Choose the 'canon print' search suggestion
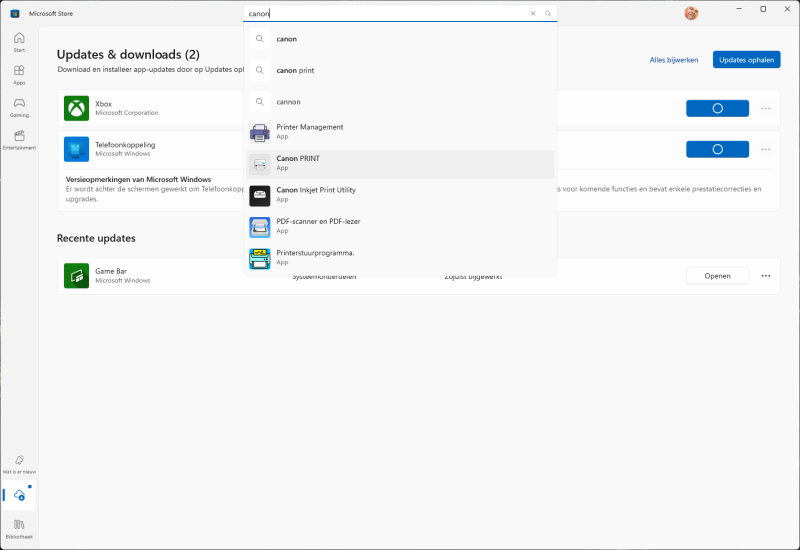Viewport: 800px width, 550px height. click(400, 70)
